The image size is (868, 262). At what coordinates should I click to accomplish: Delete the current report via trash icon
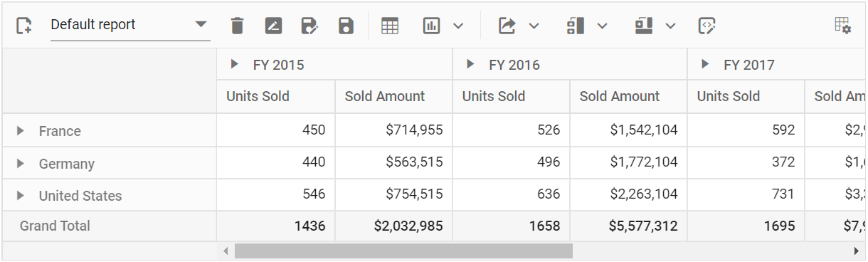[238, 26]
